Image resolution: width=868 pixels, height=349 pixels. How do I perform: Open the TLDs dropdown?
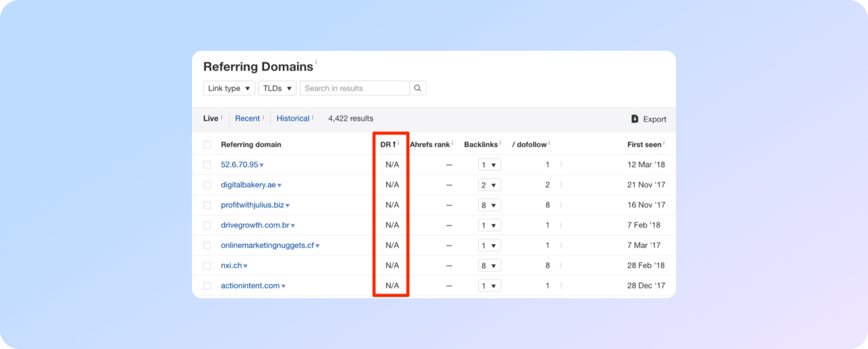277,88
